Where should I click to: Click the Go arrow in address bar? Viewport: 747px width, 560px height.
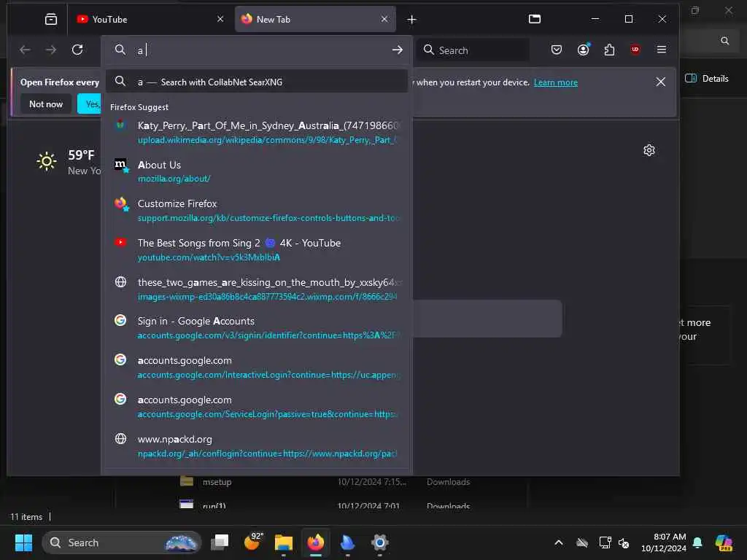(398, 50)
